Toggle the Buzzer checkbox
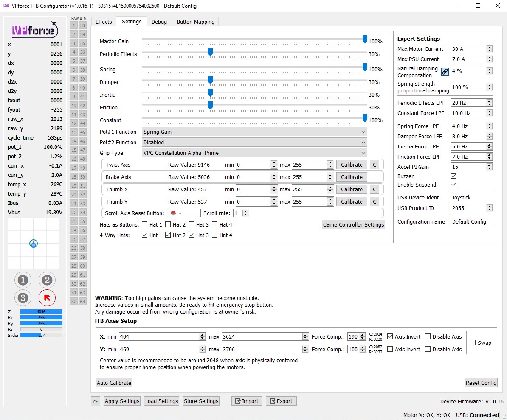507x420 pixels. [453, 176]
